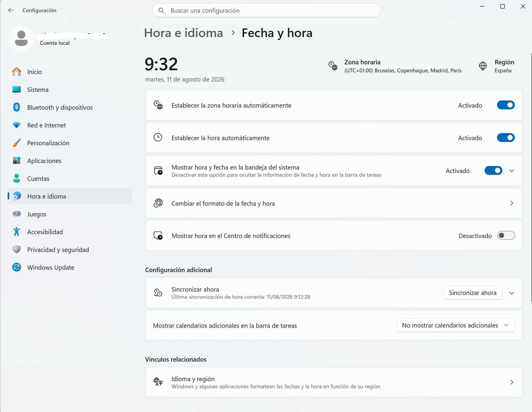Click the Aplicaciones icon in sidebar
Image resolution: width=532 pixels, height=412 pixels.
(17, 161)
